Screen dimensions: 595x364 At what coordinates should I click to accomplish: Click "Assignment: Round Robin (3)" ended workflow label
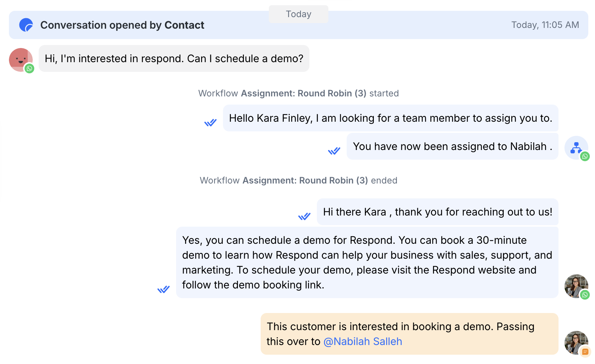(305, 181)
